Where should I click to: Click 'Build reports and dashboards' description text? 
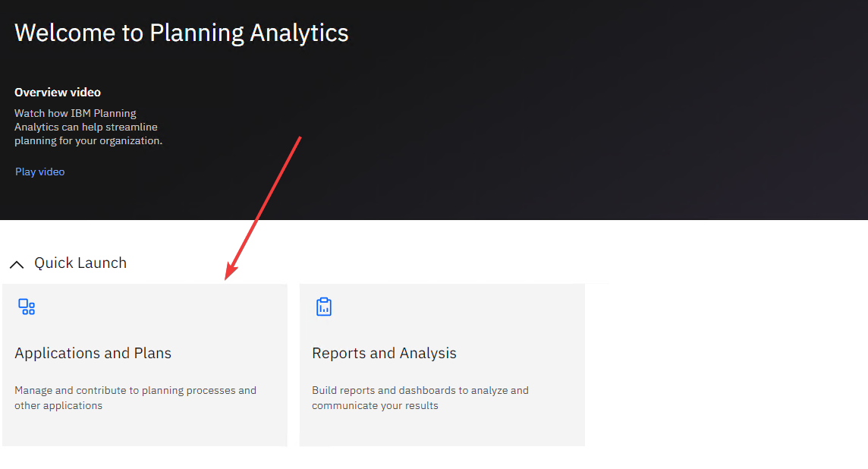pos(420,398)
